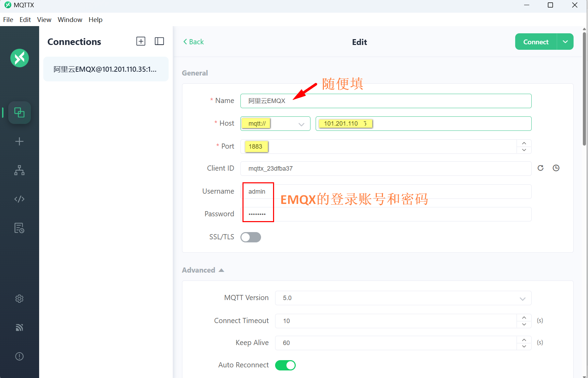Viewport: 588px width, 378px height.
Task: Open the MQTT Version dropdown
Action: (403, 298)
